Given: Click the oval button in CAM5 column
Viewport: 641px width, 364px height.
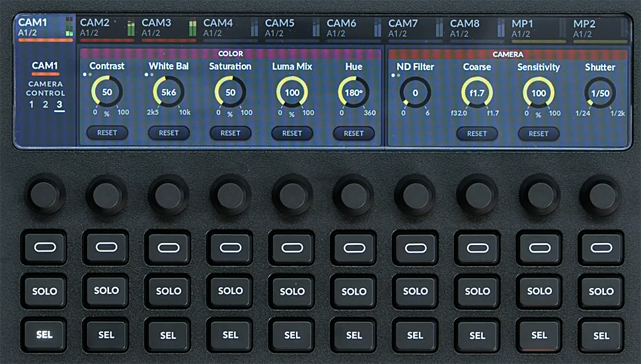Looking at the screenshot, I should [x=292, y=248].
